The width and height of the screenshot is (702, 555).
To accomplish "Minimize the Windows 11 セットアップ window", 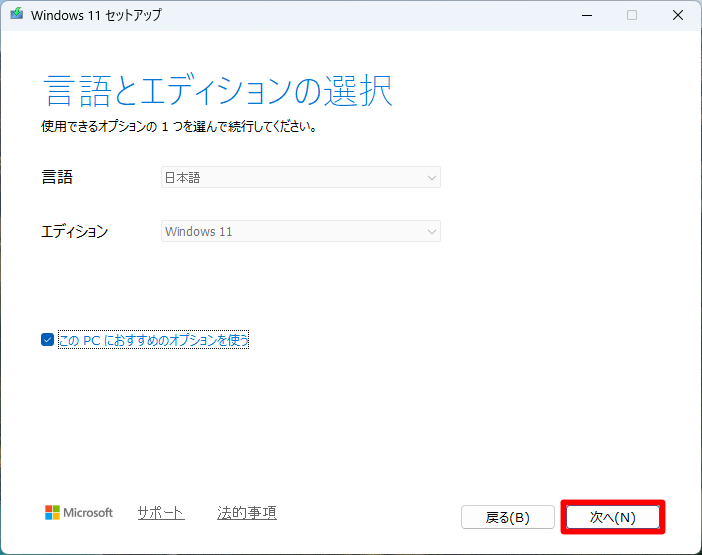I will click(587, 15).
